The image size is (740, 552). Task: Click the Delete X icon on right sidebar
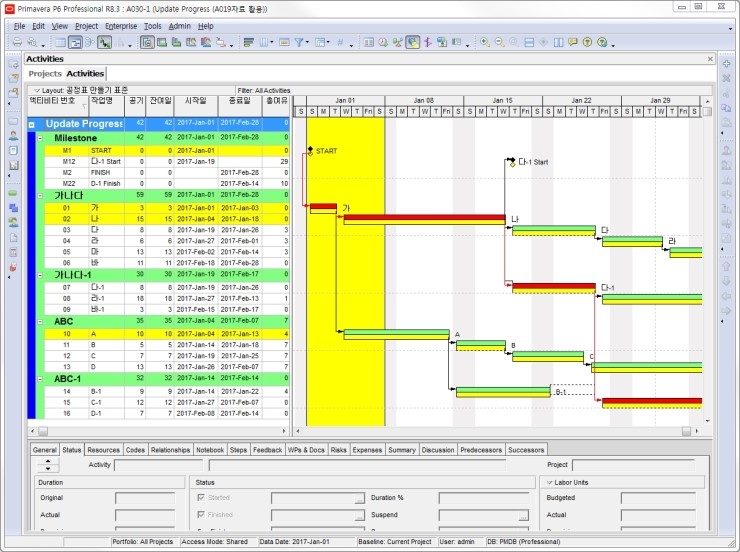click(x=726, y=77)
